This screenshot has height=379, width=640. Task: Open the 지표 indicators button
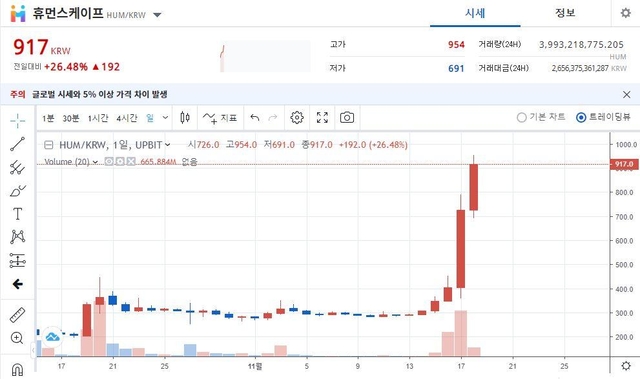[x=220, y=118]
